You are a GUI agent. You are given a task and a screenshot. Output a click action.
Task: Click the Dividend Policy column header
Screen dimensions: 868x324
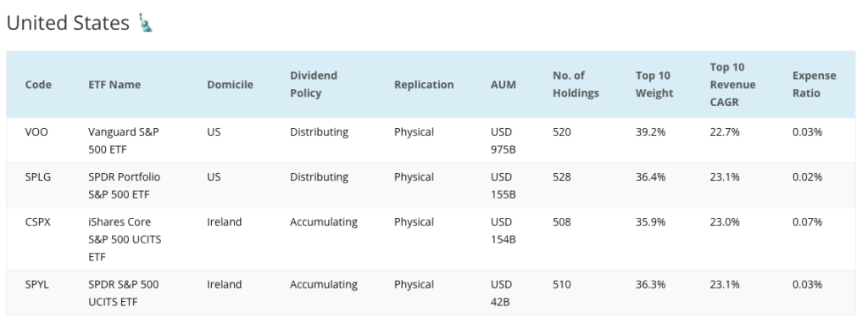point(314,84)
